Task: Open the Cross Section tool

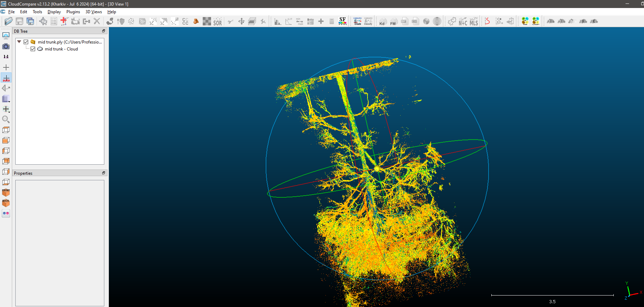Action: click(x=252, y=21)
